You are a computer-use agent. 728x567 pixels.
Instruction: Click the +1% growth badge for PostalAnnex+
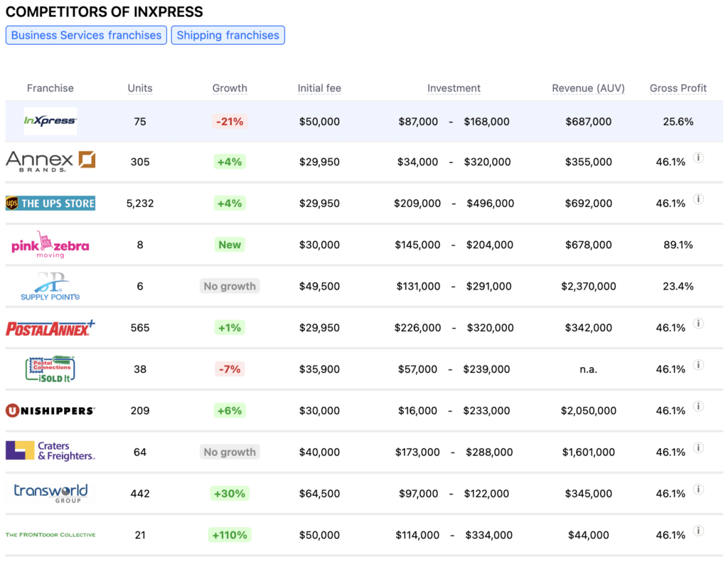230,328
